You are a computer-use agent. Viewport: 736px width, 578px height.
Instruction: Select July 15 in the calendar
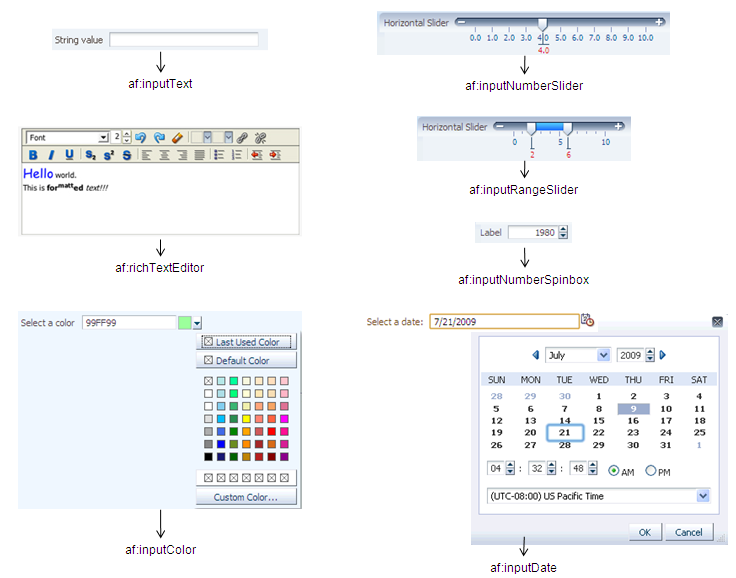(x=598, y=421)
